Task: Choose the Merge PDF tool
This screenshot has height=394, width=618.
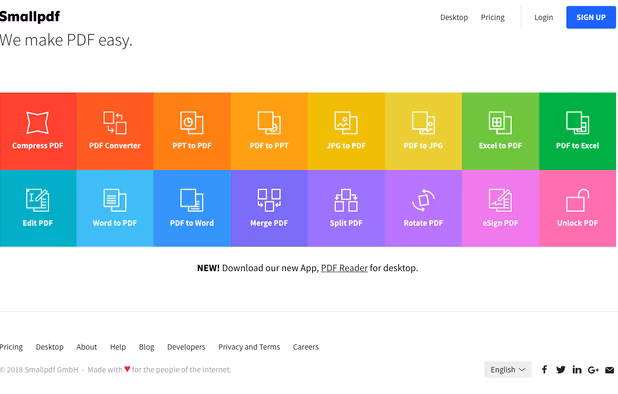Action: (x=269, y=208)
